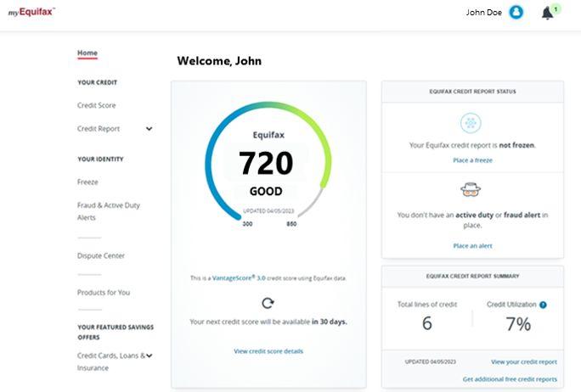Viewport: 581px width, 392px height.
Task: Click the GOOD score rating label
Action: pos(266,192)
